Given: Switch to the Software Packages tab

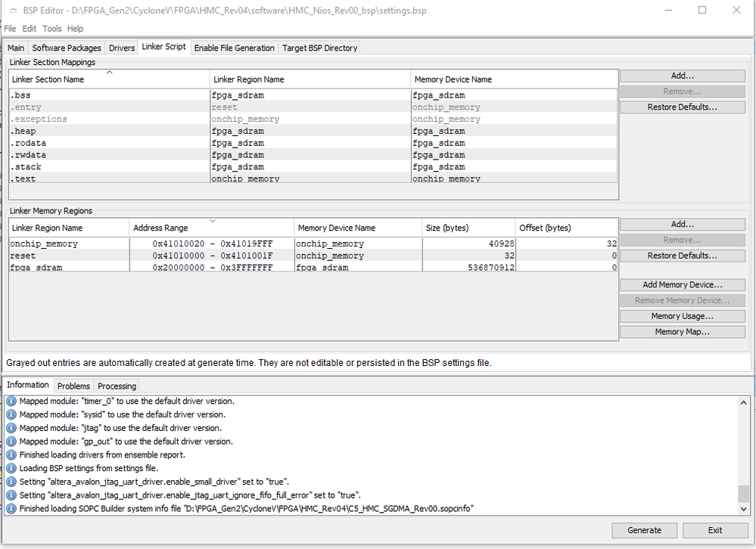Looking at the screenshot, I should click(x=67, y=48).
